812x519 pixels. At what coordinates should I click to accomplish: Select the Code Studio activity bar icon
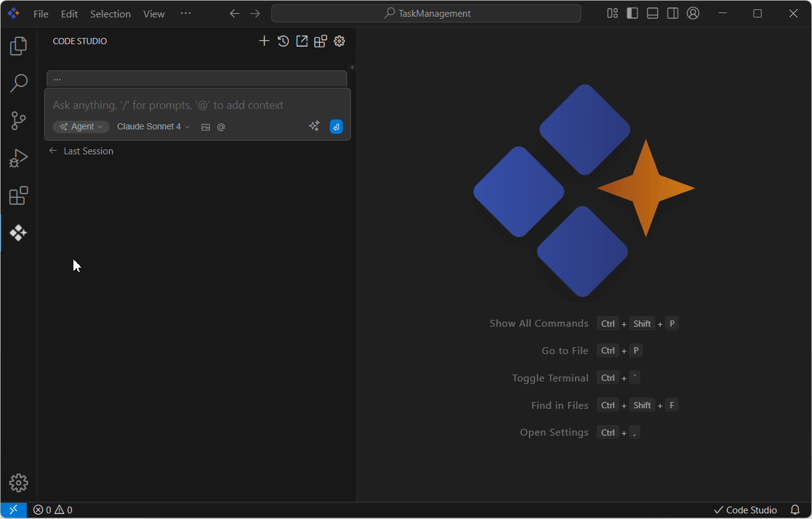pos(19,233)
